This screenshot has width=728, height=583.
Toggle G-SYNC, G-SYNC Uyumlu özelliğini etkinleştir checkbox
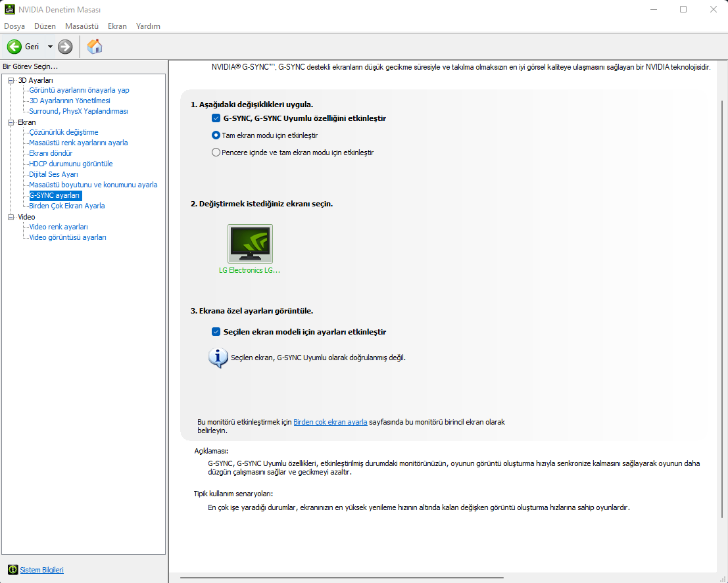216,118
